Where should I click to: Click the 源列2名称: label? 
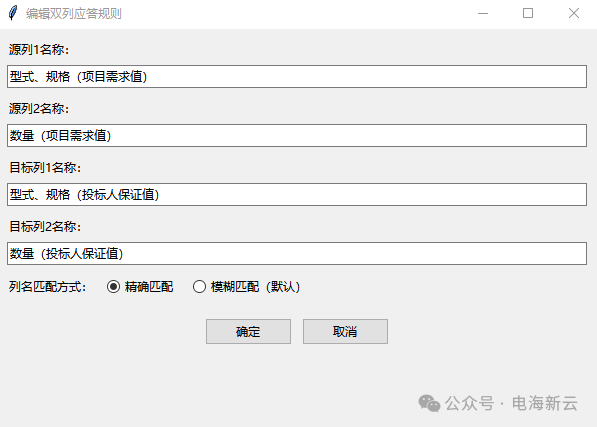click(39, 108)
